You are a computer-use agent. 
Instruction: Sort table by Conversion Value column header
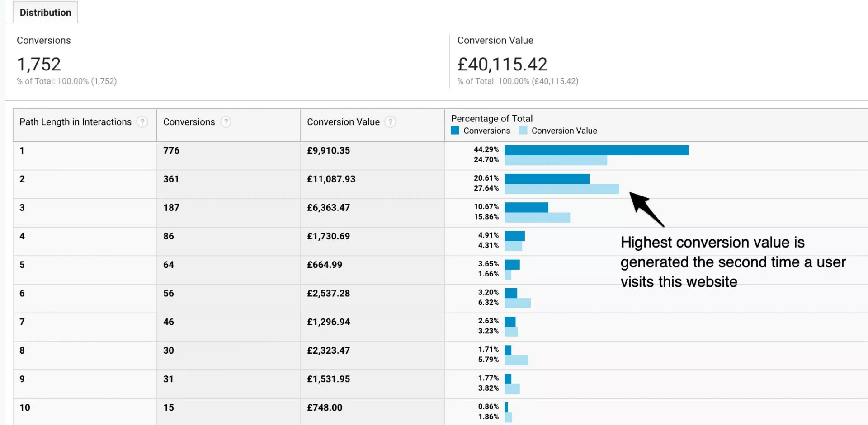pos(343,122)
